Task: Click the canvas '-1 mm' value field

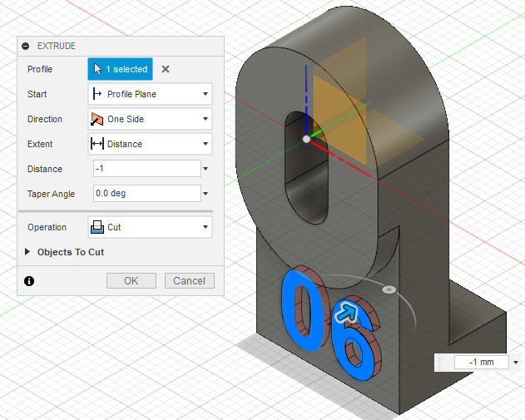Action: (482, 362)
